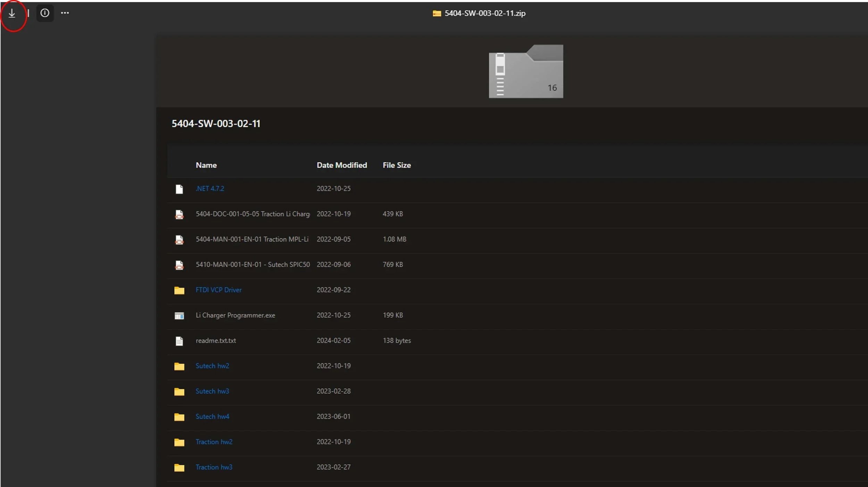The width and height of the screenshot is (868, 487).
Task: Open the Traction hw2 folder
Action: 214,442
